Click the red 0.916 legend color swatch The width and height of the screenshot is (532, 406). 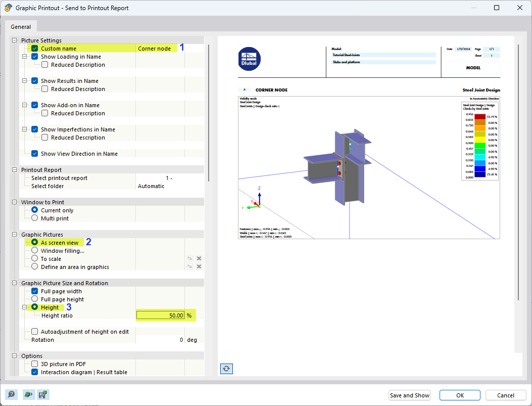(x=480, y=117)
